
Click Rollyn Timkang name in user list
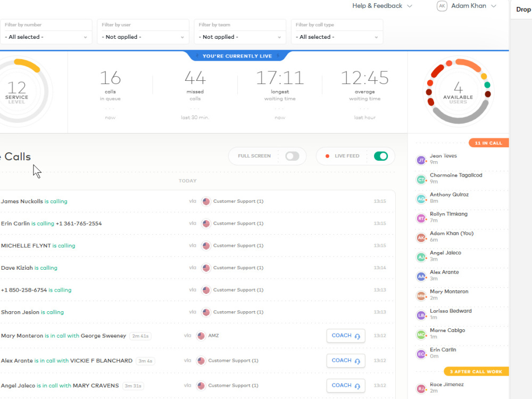click(x=448, y=214)
